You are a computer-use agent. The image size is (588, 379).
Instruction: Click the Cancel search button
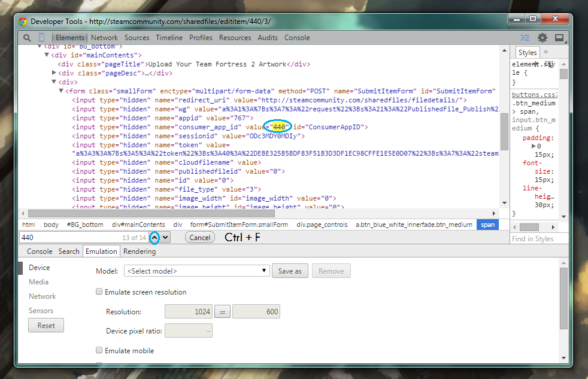click(200, 237)
